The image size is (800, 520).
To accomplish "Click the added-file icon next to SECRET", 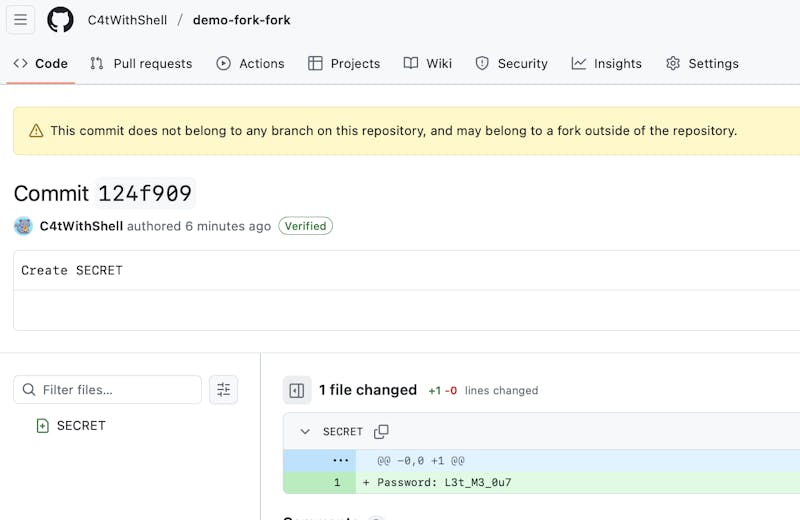I will click(x=42, y=426).
